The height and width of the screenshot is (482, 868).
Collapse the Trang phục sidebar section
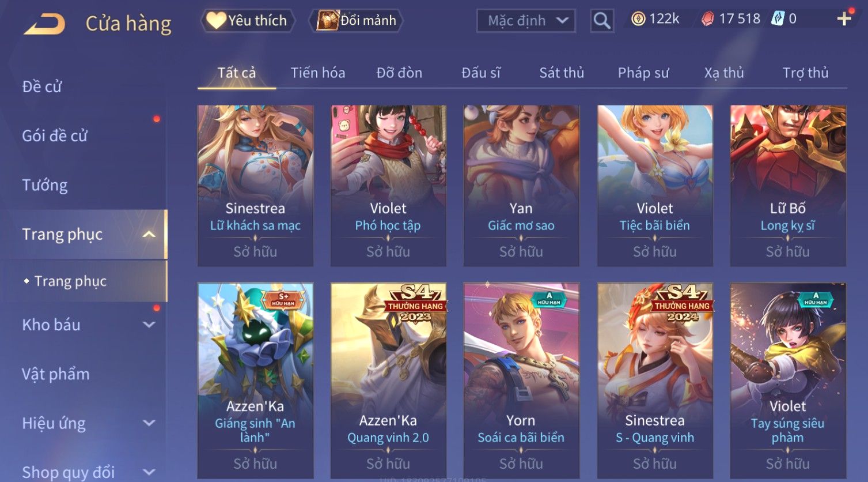(x=149, y=234)
